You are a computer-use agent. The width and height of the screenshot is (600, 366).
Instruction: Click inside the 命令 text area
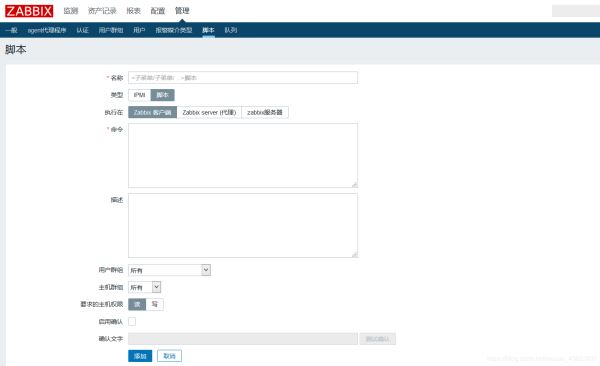point(243,155)
